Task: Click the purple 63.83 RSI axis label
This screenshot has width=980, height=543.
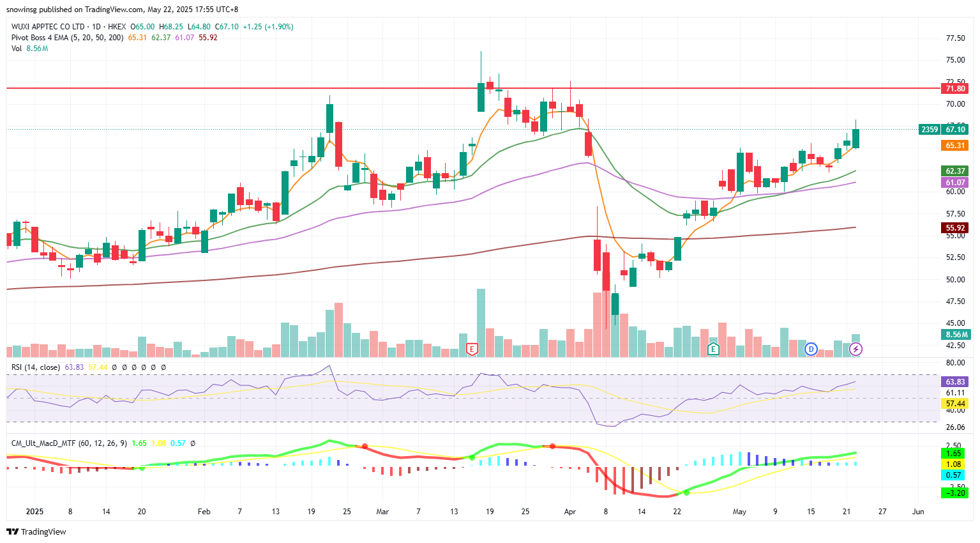Action: coord(955,382)
